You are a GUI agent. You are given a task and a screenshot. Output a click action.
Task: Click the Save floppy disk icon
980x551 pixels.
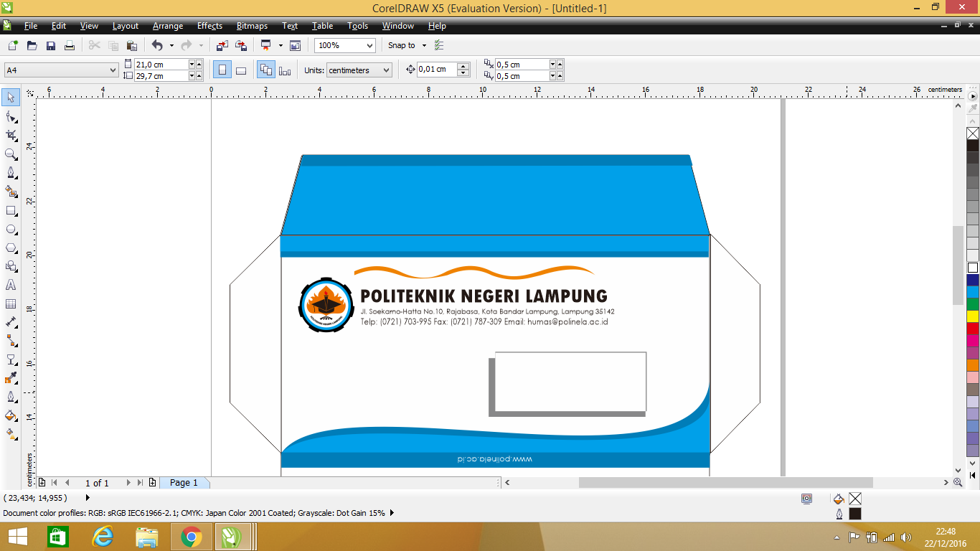pos(51,45)
